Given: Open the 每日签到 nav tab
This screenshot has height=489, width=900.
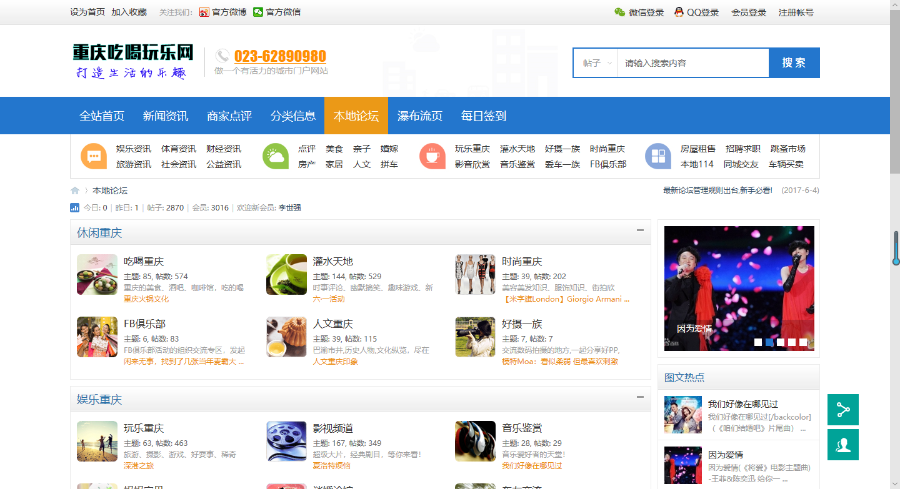Looking at the screenshot, I should tap(483, 116).
